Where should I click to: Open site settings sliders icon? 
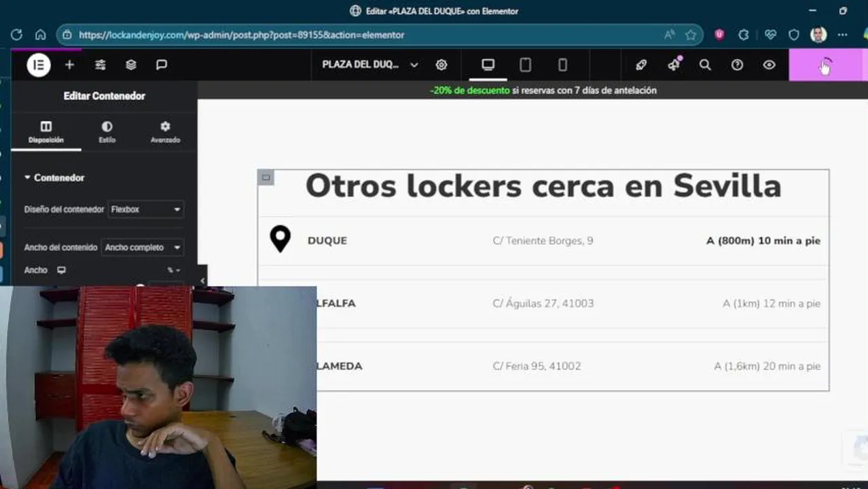101,65
